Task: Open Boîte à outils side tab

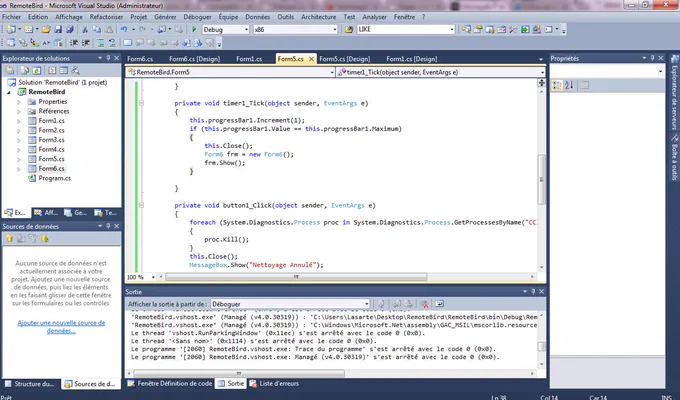Action: (x=674, y=158)
